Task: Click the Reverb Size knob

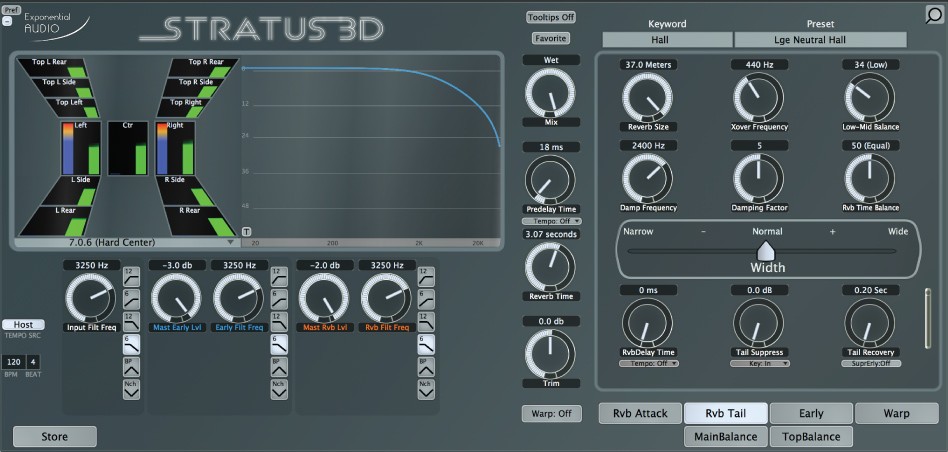Action: [648, 97]
